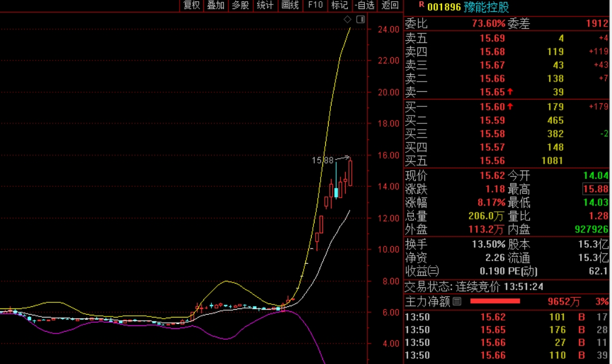The height and width of the screenshot is (364, 612).
Task: Select 13:50 trade with volume 27
Action: click(507, 342)
